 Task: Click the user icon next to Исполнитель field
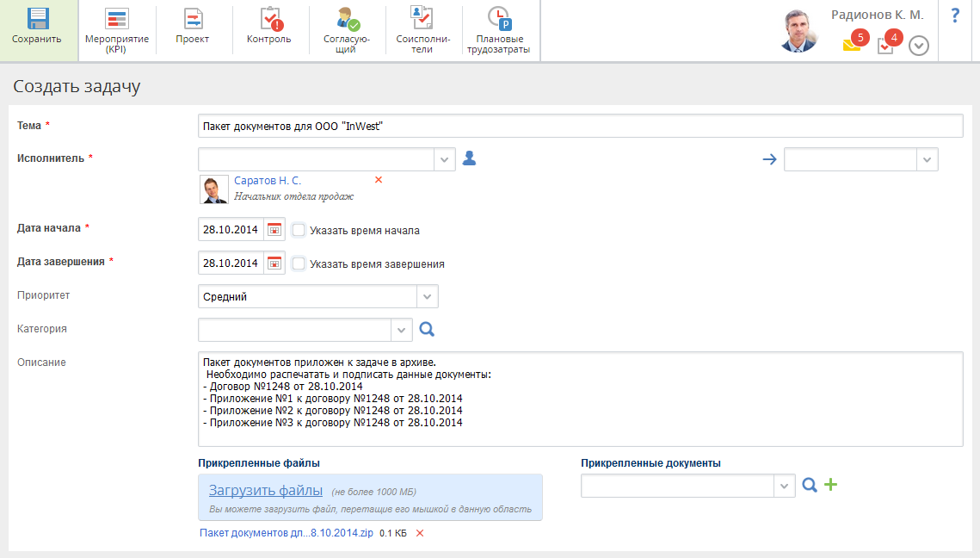pos(469,158)
